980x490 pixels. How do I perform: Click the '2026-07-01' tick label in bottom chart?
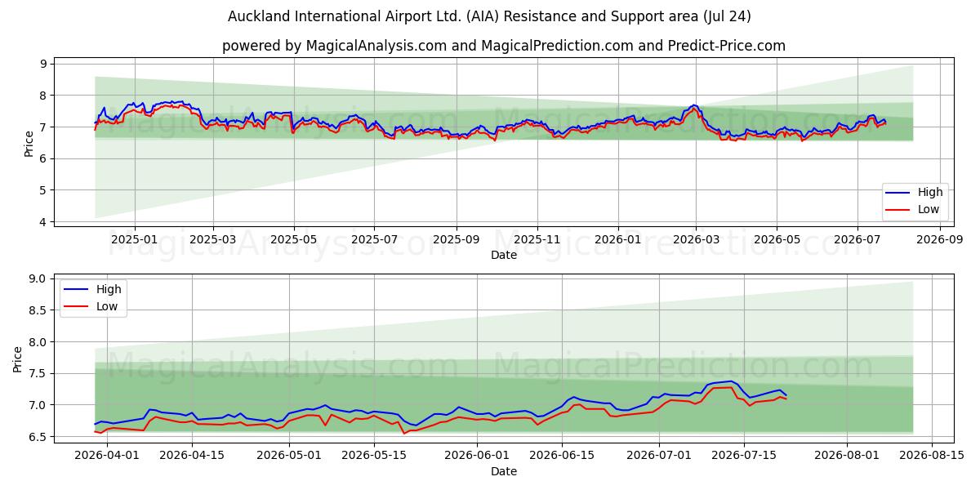point(659,456)
